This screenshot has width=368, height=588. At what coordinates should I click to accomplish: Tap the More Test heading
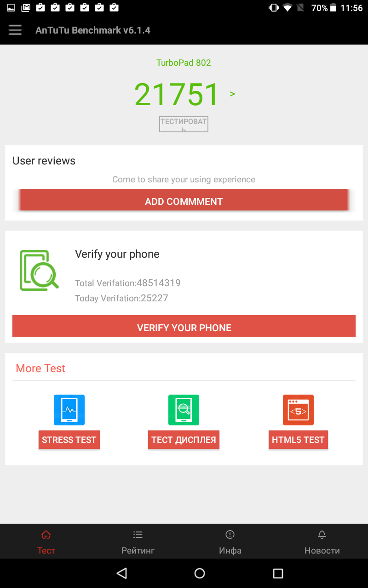(40, 368)
